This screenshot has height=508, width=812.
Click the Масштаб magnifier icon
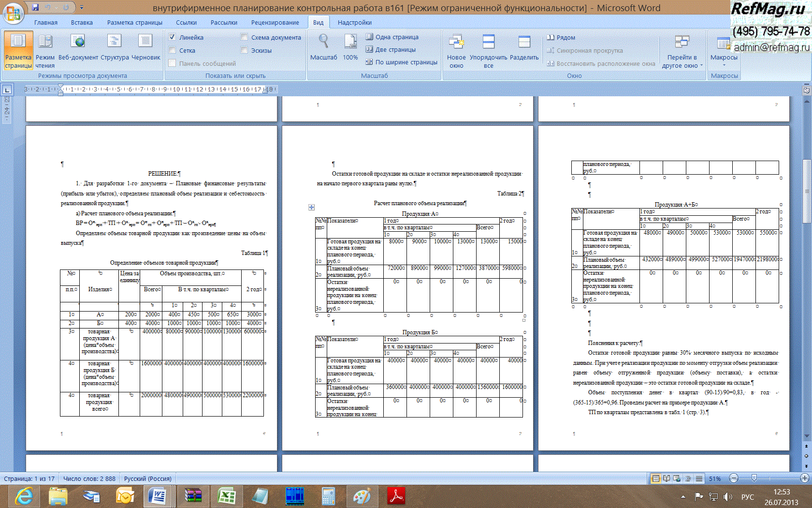(x=323, y=43)
